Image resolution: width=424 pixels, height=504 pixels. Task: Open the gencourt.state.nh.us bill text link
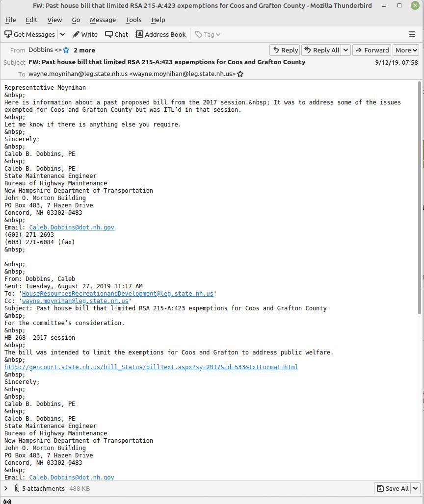[x=151, y=367]
